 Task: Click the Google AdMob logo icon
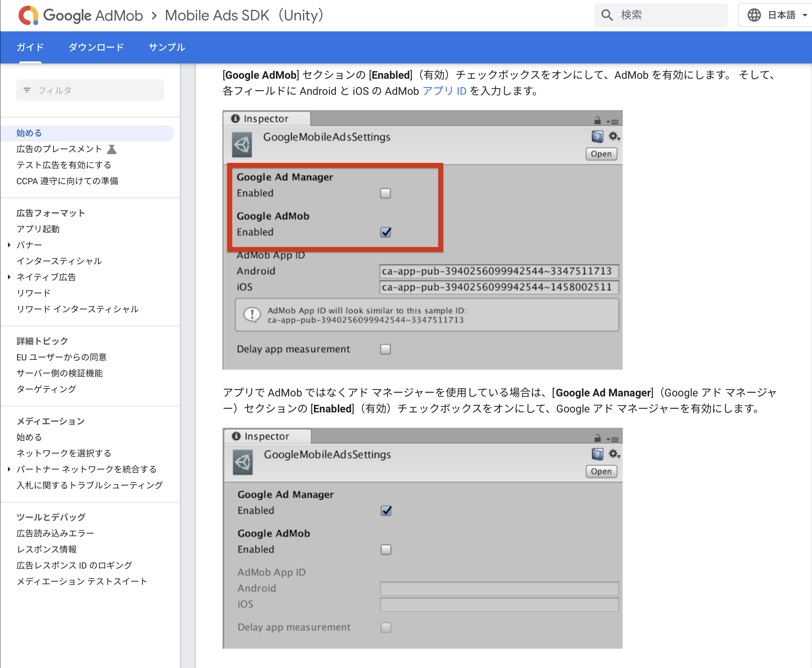click(28, 15)
